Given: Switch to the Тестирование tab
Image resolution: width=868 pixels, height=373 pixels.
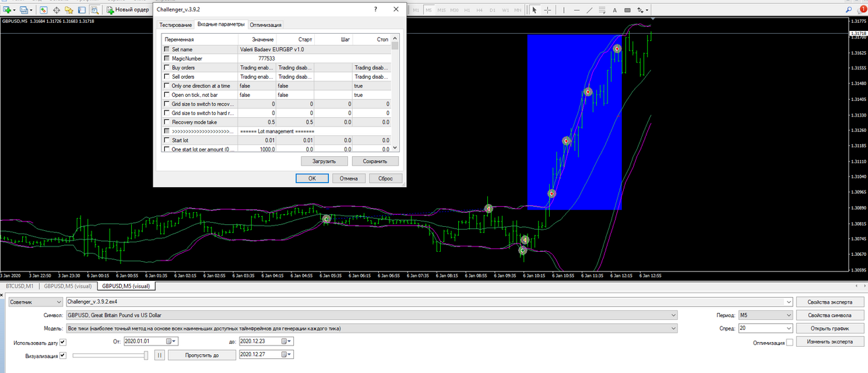Looking at the screenshot, I should 175,25.
